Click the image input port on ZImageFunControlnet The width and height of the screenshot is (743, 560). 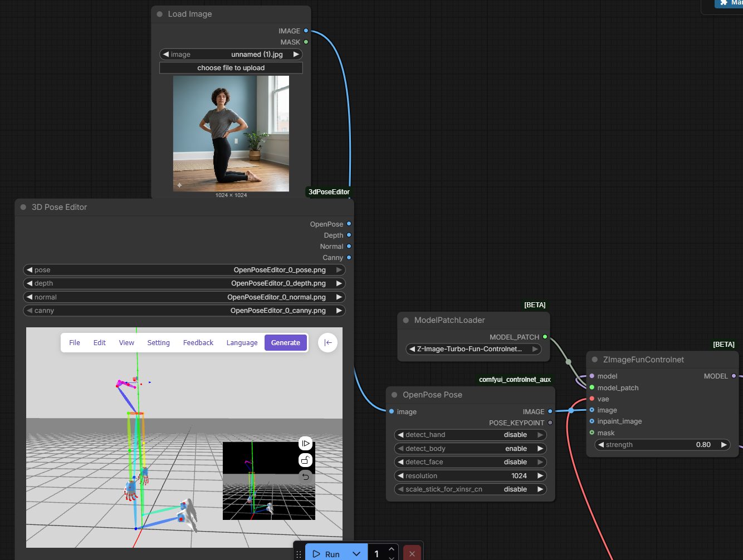(592, 410)
